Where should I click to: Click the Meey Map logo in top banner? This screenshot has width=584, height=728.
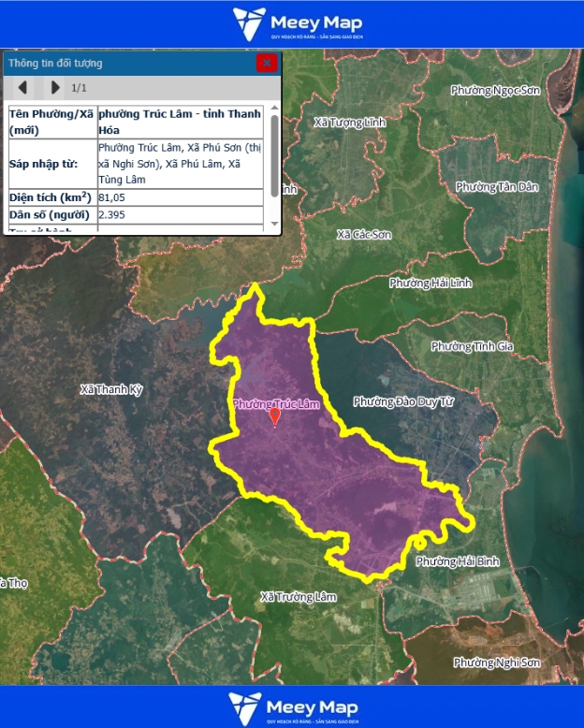(x=298, y=23)
